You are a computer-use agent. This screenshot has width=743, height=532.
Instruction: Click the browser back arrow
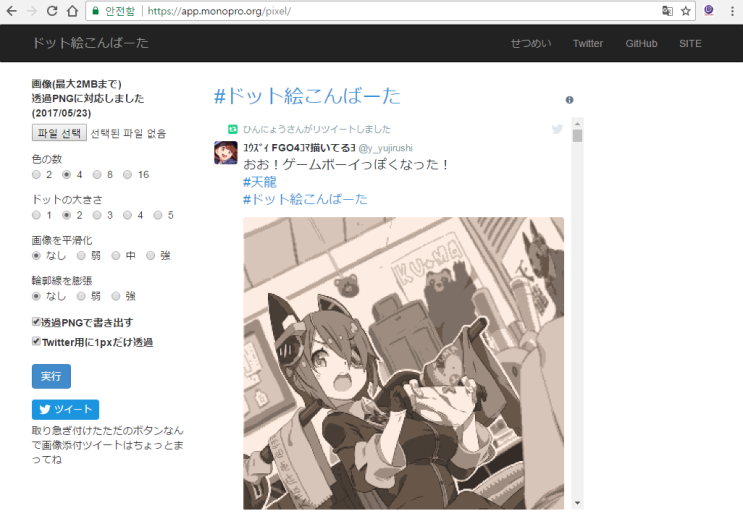coord(12,11)
